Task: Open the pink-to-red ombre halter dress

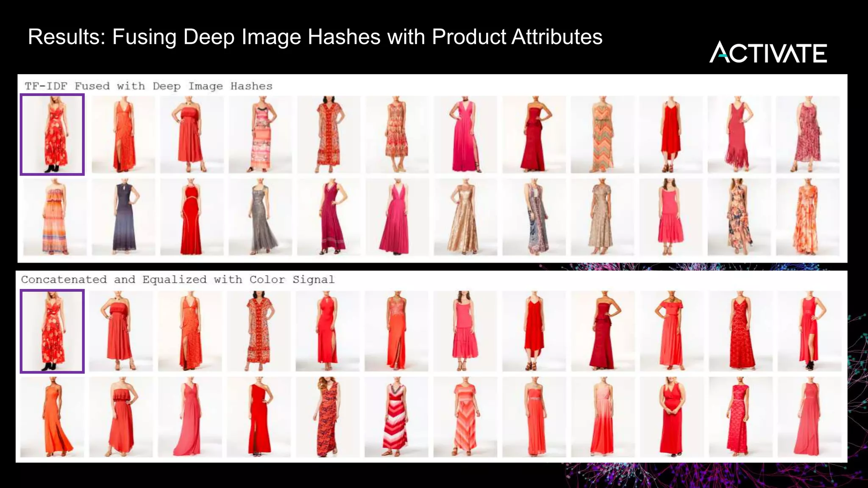Action: pos(603,417)
